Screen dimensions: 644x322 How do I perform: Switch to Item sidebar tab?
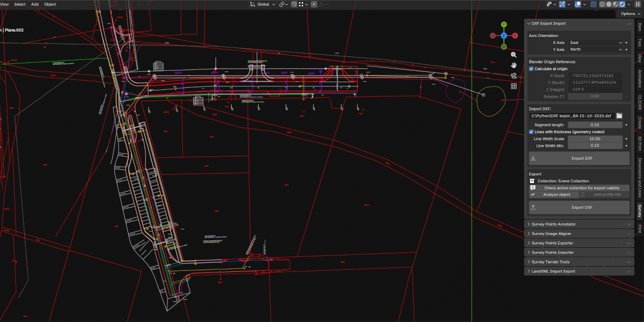(x=639, y=27)
